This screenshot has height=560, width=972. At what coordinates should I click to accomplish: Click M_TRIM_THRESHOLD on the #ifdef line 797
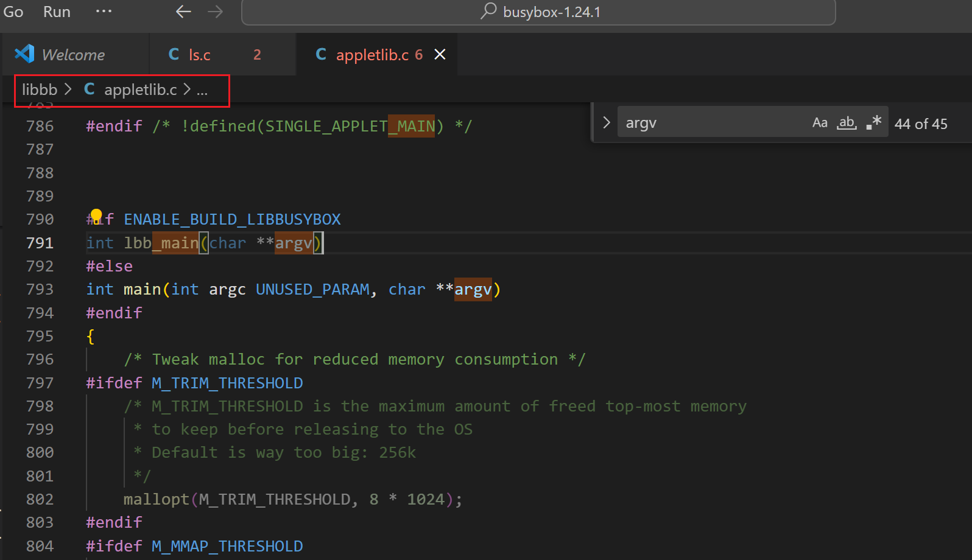pyautogui.click(x=227, y=383)
